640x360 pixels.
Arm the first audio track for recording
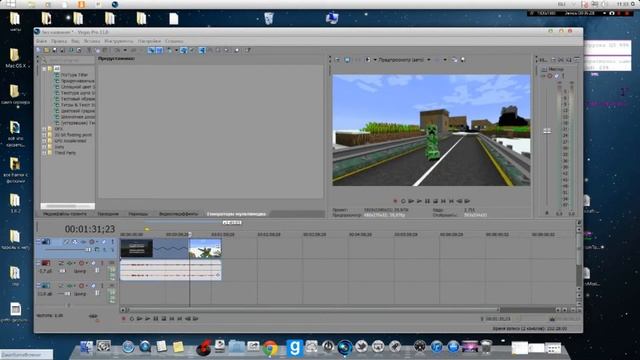(x=60, y=263)
